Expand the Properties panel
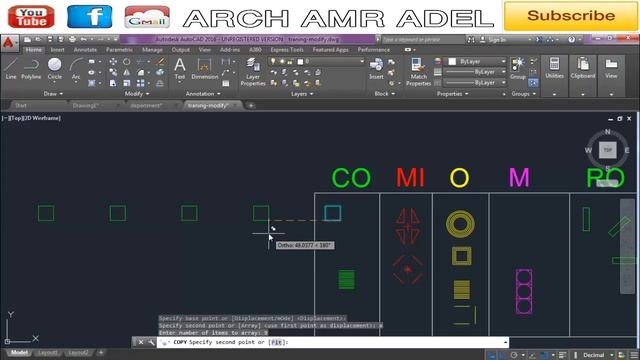This screenshot has height=360, width=640. click(452, 94)
